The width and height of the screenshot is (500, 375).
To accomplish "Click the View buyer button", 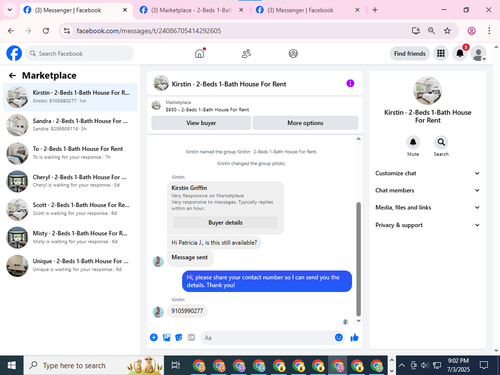I will tap(201, 123).
